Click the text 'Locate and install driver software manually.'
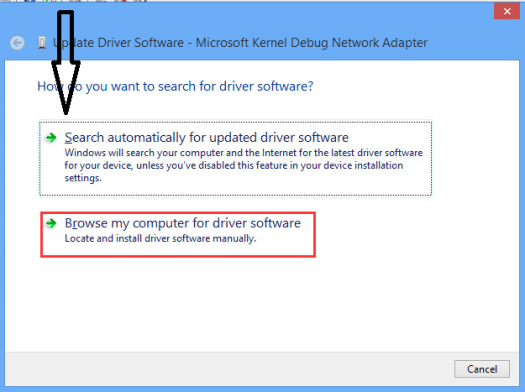525x392 pixels. tap(160, 238)
